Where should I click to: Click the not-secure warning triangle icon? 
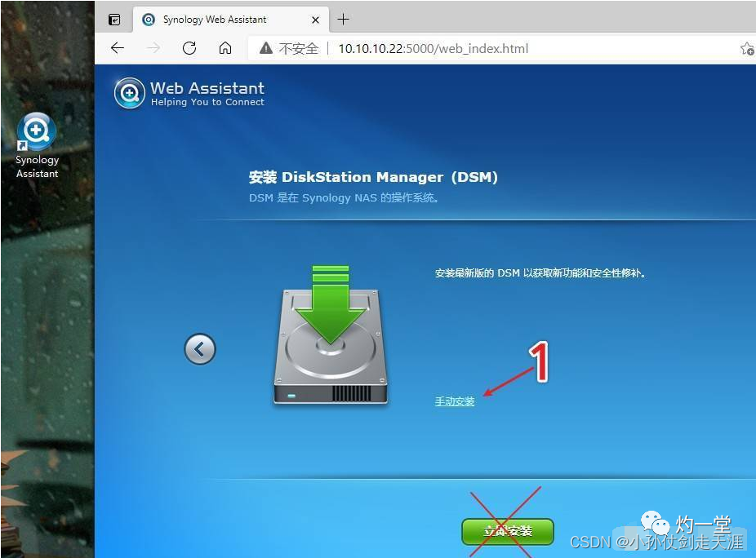coord(266,48)
